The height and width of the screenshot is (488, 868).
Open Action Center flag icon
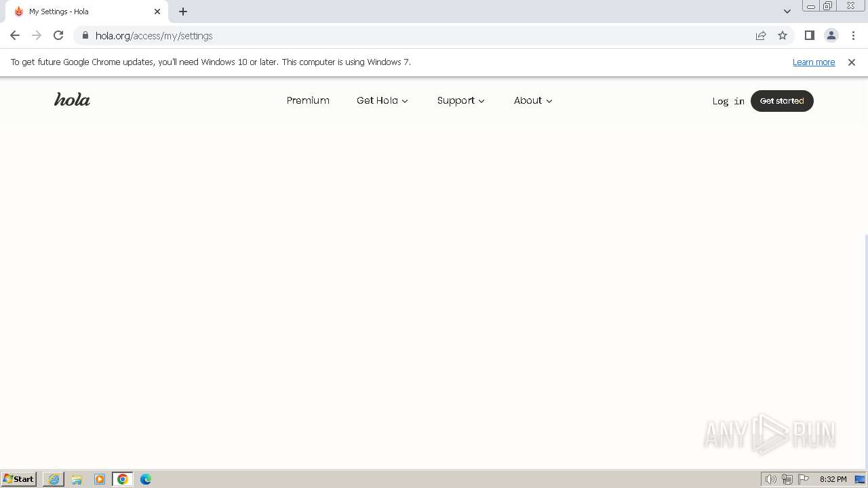pyautogui.click(x=804, y=479)
